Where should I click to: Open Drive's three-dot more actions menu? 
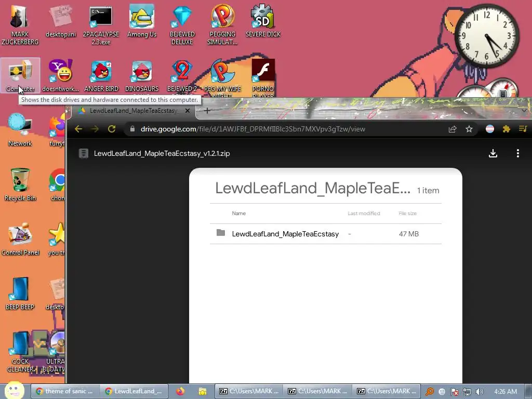coord(518,153)
